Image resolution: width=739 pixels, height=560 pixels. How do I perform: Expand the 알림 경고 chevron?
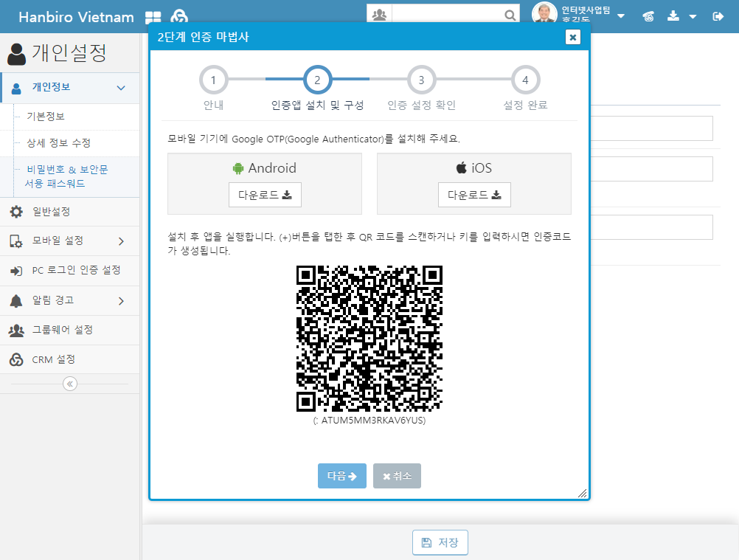[121, 301]
